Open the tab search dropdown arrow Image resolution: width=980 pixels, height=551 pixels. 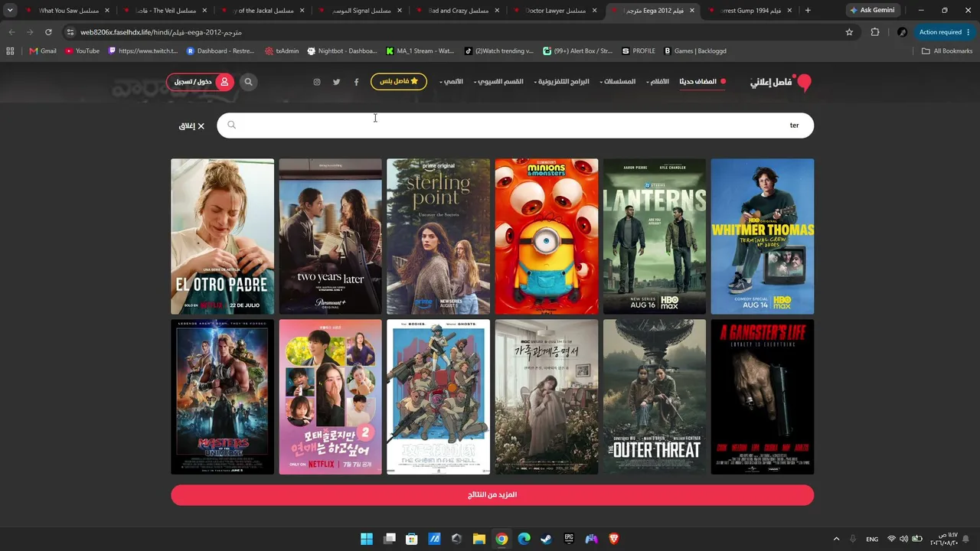coord(10,11)
